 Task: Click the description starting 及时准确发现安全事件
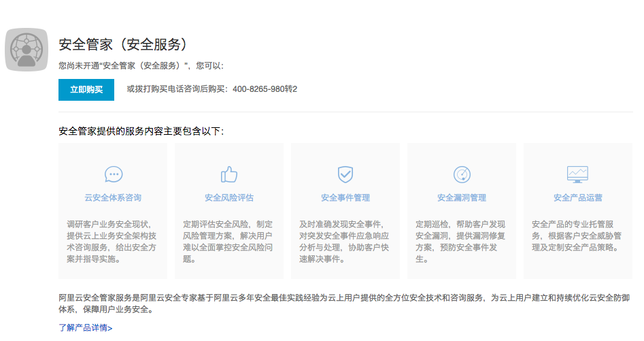[x=344, y=242]
